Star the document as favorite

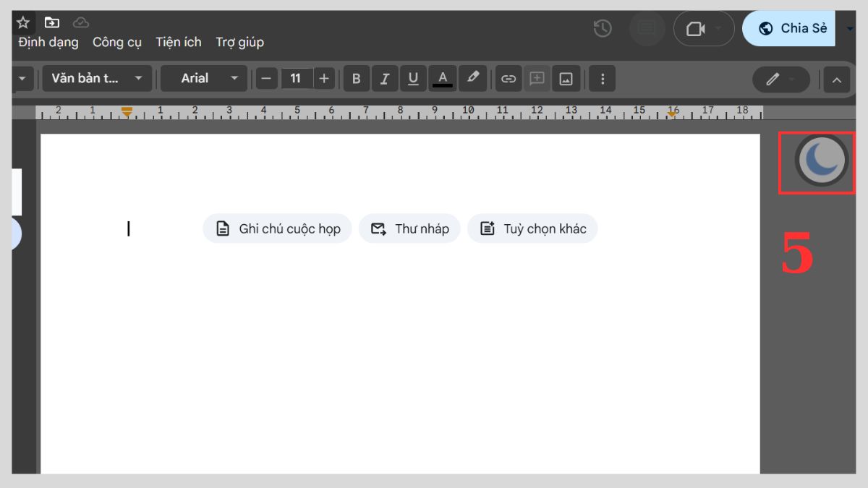coord(22,22)
